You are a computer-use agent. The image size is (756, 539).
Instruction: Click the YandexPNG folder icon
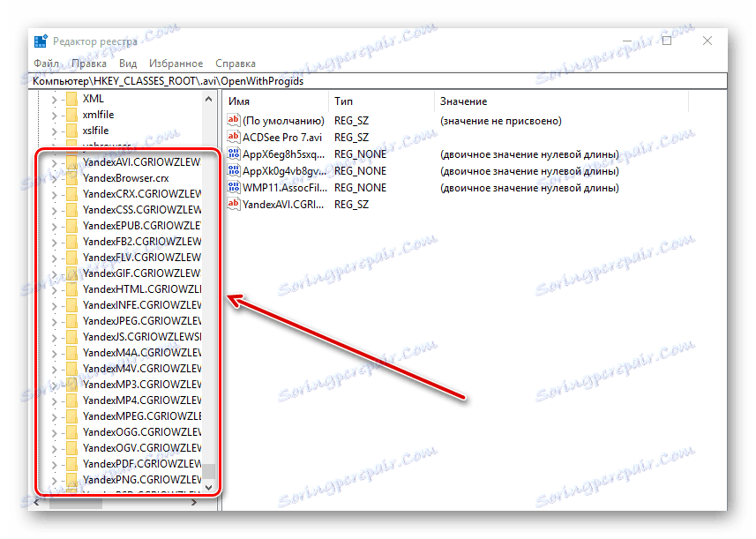(x=71, y=480)
